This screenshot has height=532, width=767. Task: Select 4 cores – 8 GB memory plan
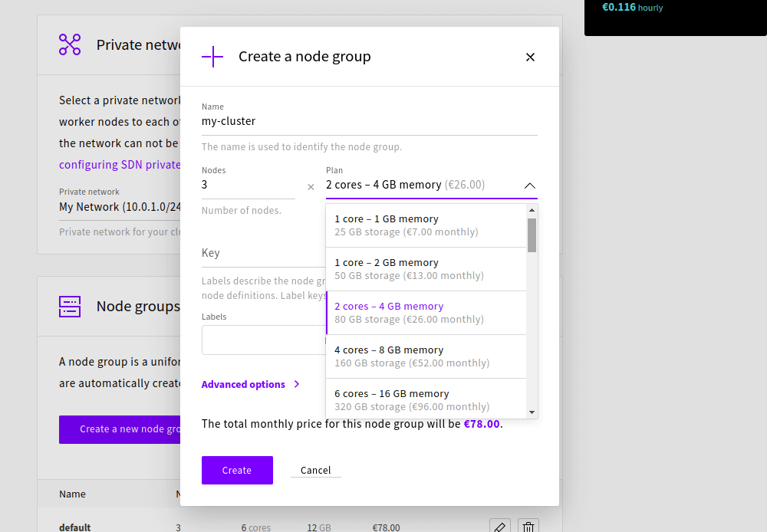(x=426, y=356)
